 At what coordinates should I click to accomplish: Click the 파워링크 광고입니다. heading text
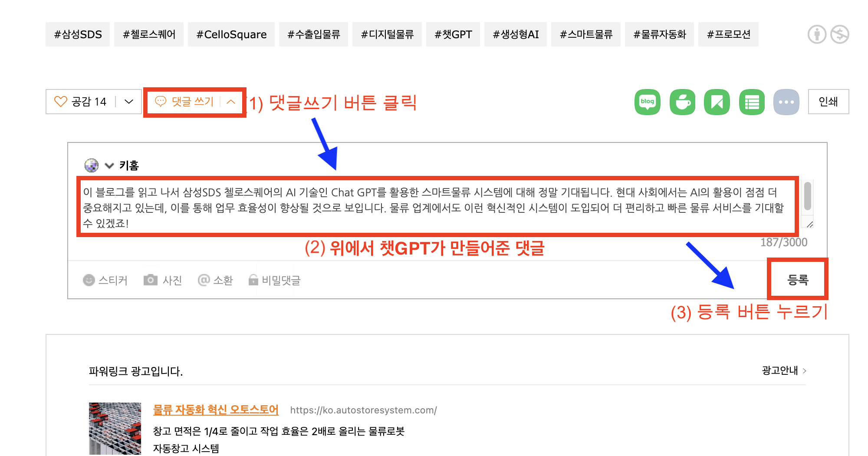pyautogui.click(x=136, y=371)
